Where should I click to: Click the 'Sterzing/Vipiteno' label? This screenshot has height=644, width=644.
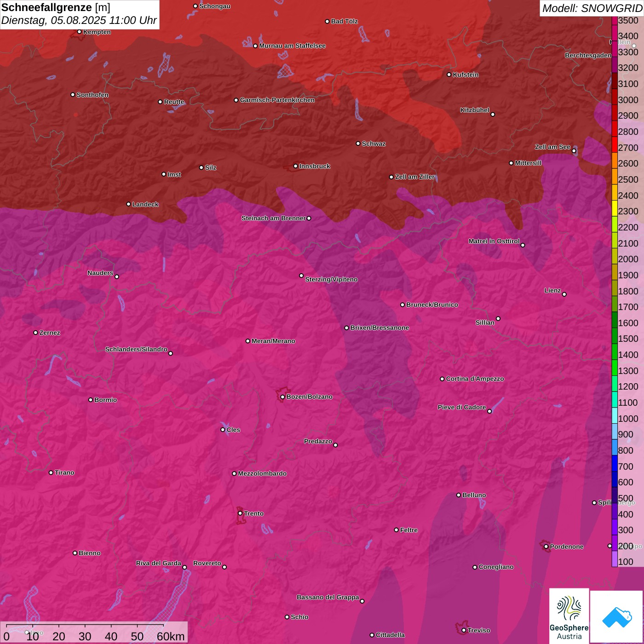tap(331, 279)
